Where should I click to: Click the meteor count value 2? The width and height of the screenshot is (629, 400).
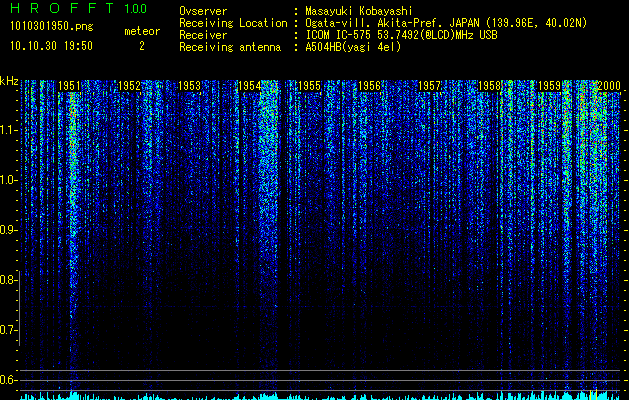point(142,46)
